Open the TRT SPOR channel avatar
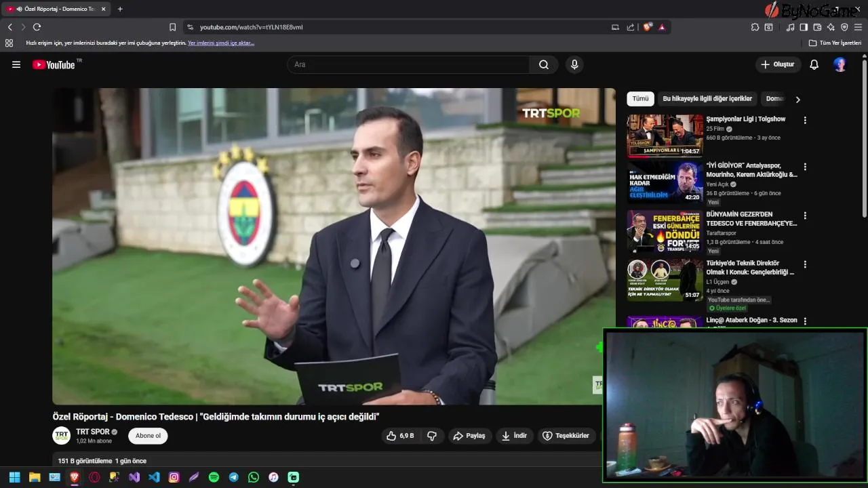Image resolution: width=868 pixels, height=488 pixels. [62, 435]
